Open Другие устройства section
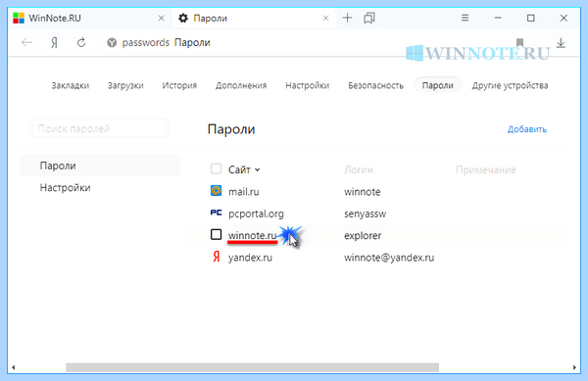Image resolution: width=588 pixels, height=381 pixels. pyautogui.click(x=510, y=85)
